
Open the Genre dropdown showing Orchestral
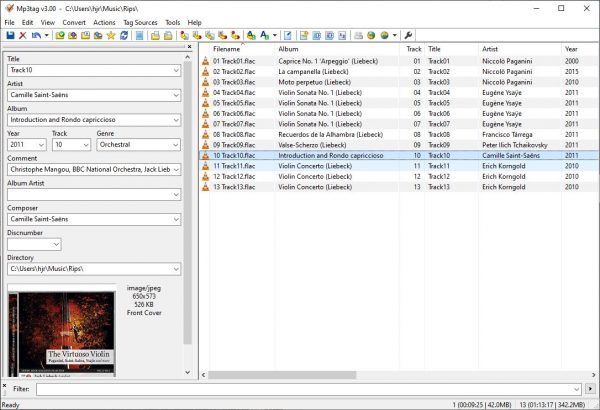176,145
